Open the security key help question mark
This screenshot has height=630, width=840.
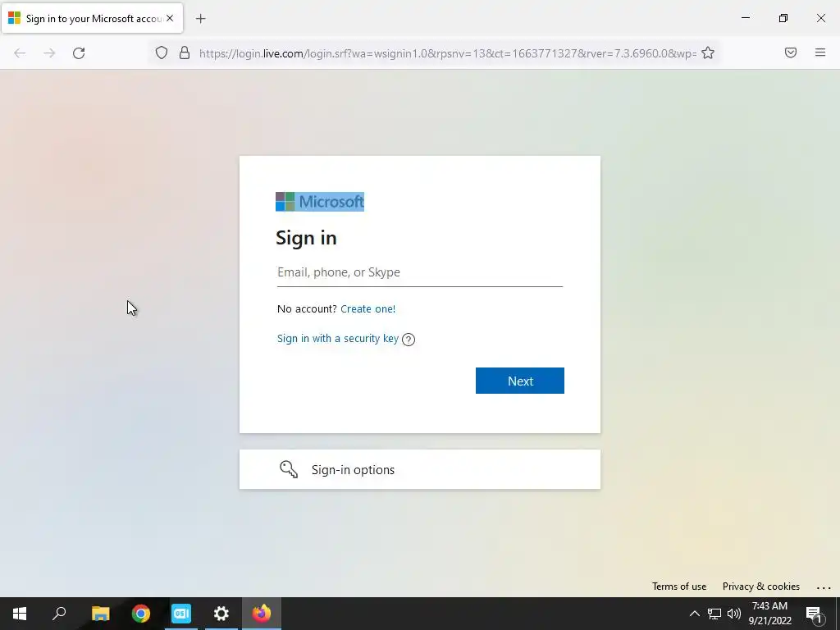pyautogui.click(x=409, y=339)
